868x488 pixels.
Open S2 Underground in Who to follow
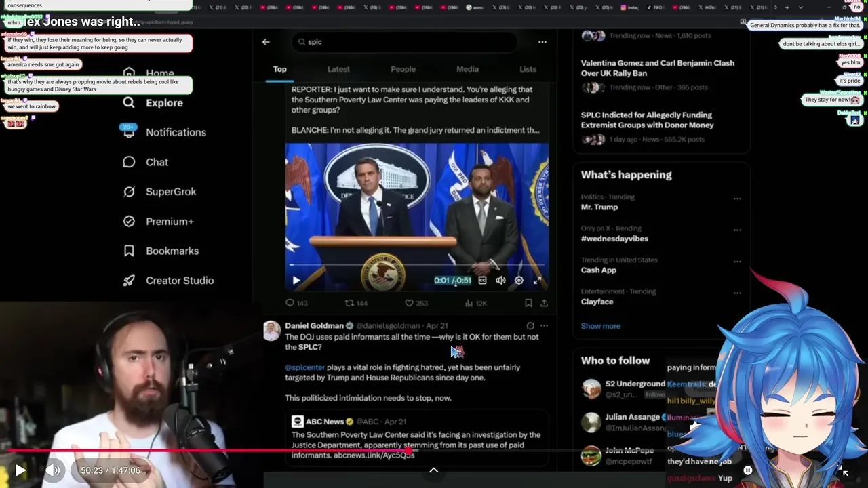(x=635, y=384)
